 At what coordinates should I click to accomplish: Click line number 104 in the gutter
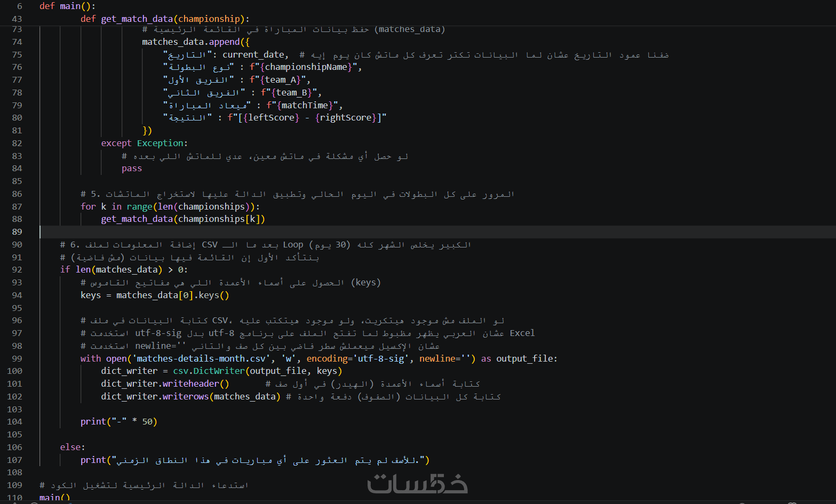[x=15, y=421]
